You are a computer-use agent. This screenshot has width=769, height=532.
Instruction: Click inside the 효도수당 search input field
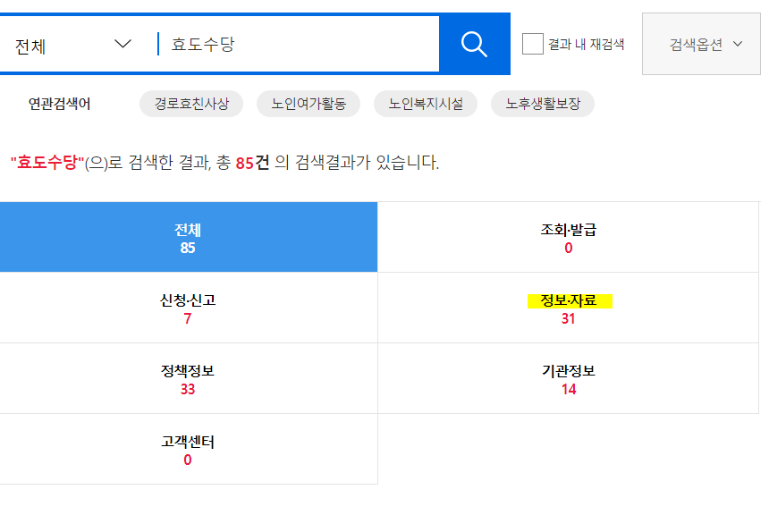[x=286, y=41]
